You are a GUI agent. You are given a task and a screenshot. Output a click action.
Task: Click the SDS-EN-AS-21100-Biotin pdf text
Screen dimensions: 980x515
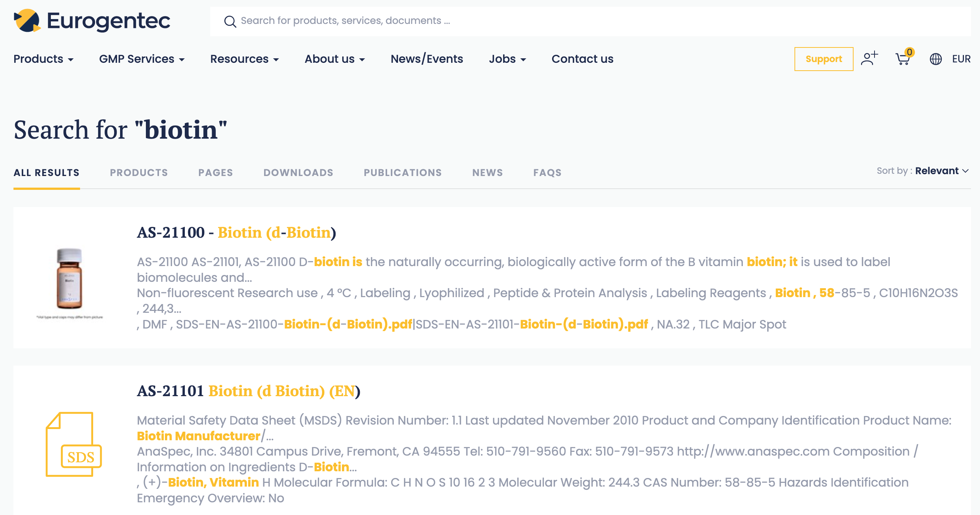click(294, 324)
